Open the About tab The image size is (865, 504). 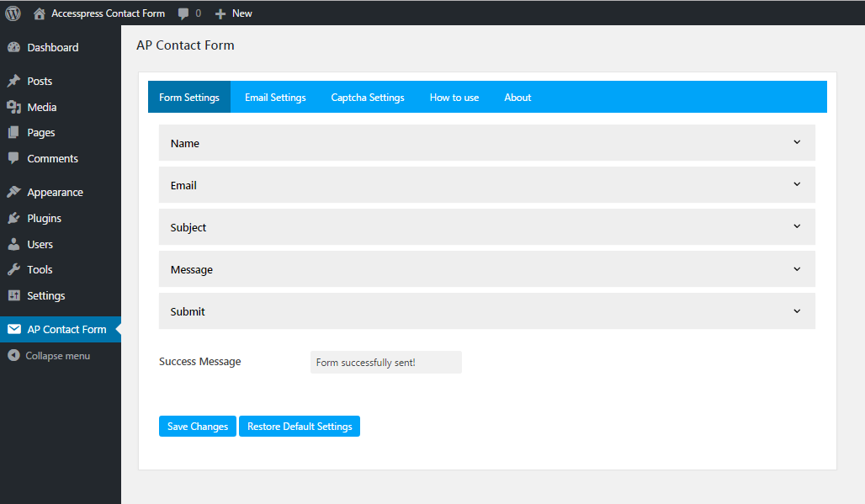coord(517,97)
